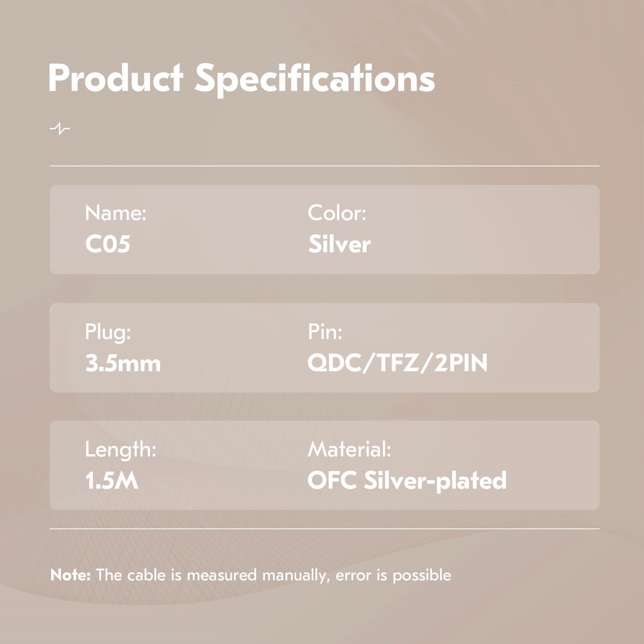Click the OFC Silver-plated material value
Screen dimensions: 644x644
point(407,481)
